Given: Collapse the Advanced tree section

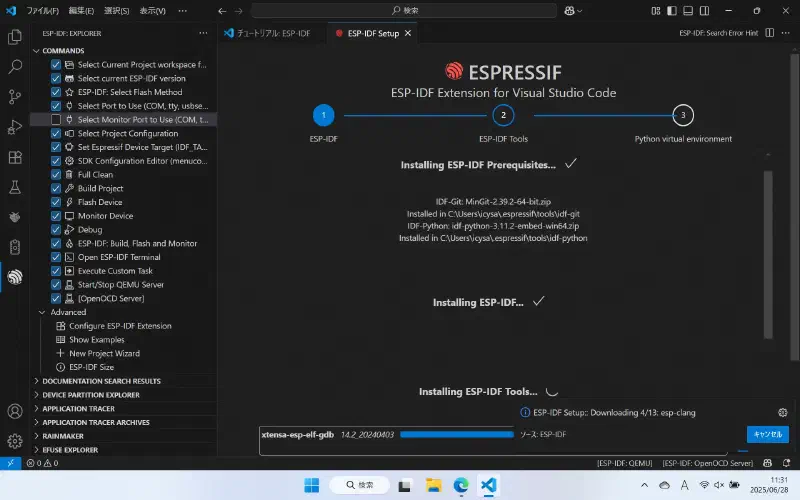Looking at the screenshot, I should [x=42, y=312].
